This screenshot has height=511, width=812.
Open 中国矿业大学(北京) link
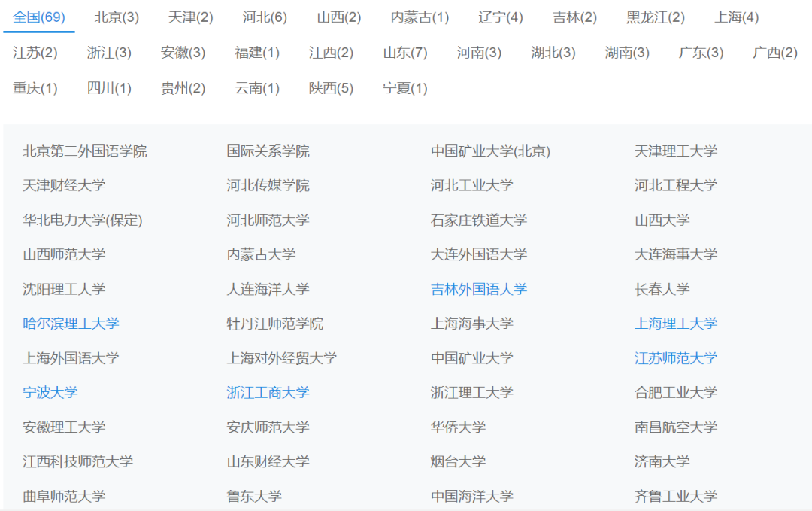click(x=490, y=151)
